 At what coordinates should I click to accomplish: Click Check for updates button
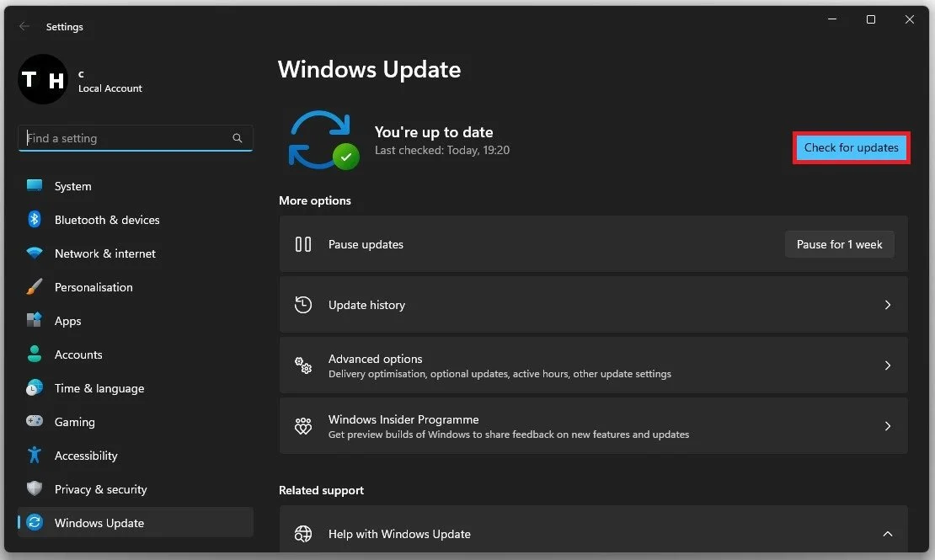pos(851,147)
